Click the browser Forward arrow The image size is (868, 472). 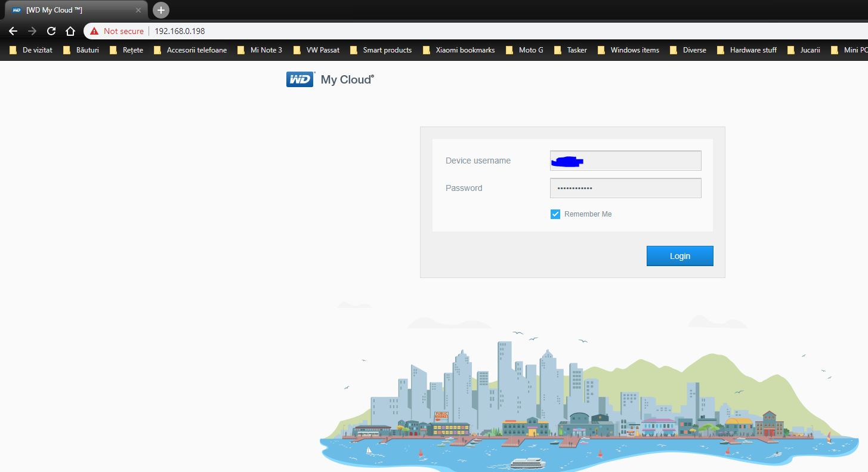coord(32,31)
